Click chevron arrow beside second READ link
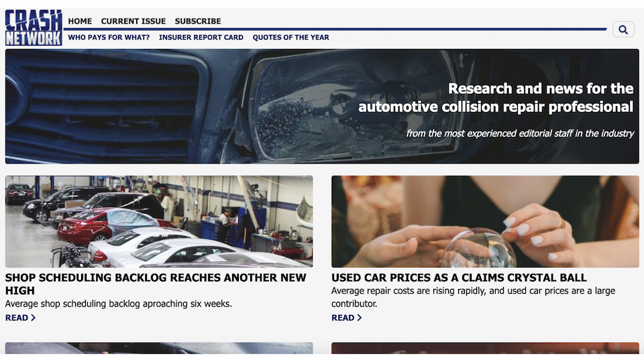The image size is (644, 362). pyautogui.click(x=360, y=318)
